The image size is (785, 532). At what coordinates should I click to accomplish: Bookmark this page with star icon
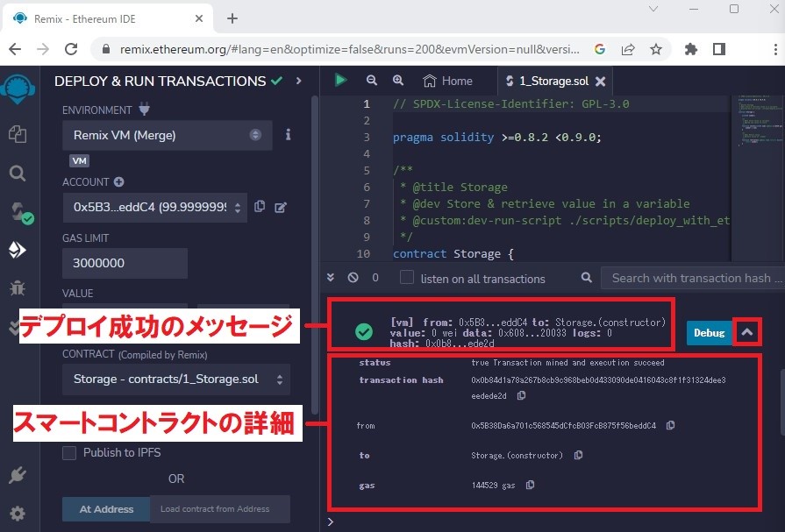click(656, 49)
